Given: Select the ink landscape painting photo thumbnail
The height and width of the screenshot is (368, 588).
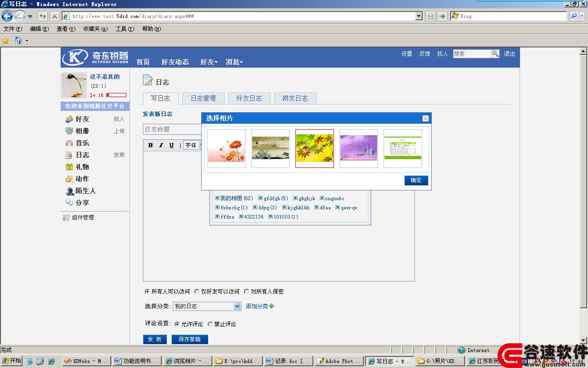Looking at the screenshot, I should [271, 149].
